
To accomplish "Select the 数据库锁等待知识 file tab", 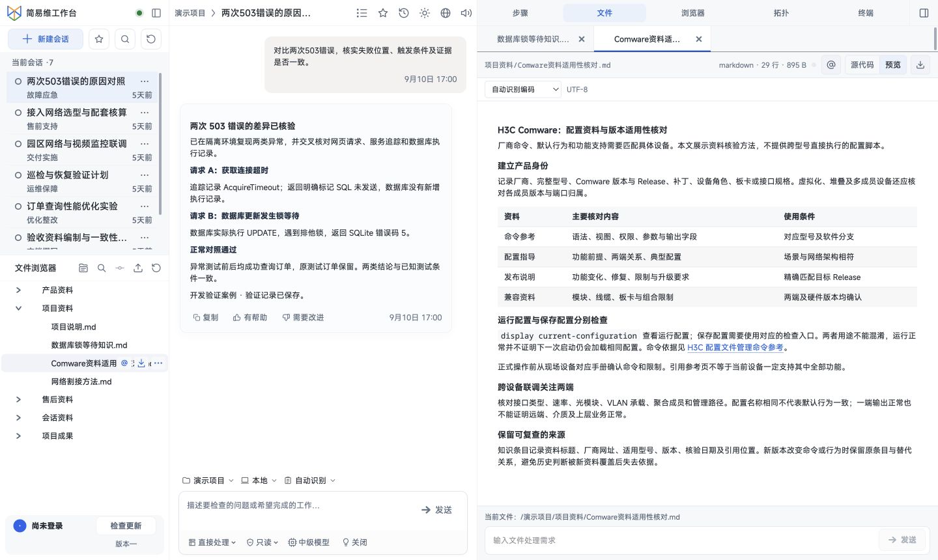I will tap(533, 39).
